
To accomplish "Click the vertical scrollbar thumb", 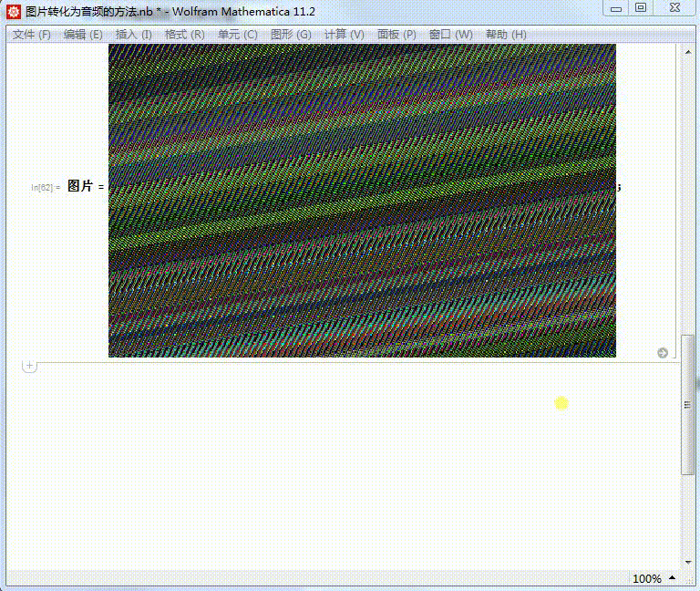I will click(x=687, y=405).
